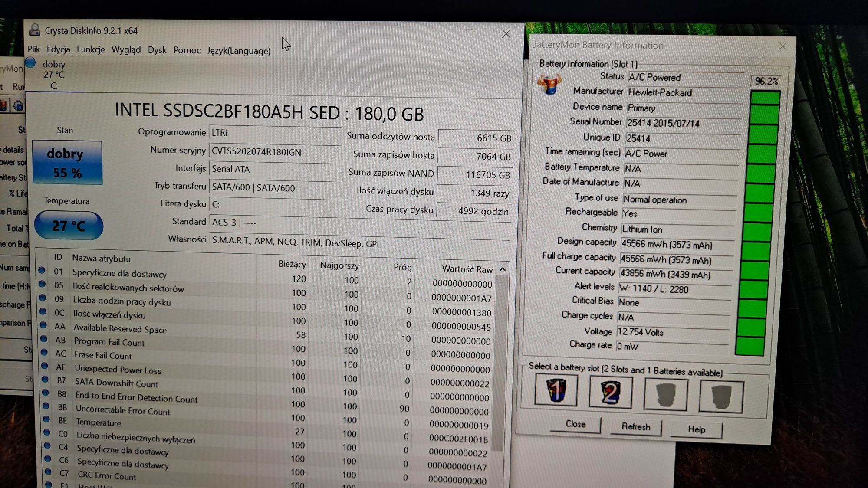Click the Suma zapisów NAND value 116705 GB
This screenshot has height=488, width=868.
coord(475,174)
